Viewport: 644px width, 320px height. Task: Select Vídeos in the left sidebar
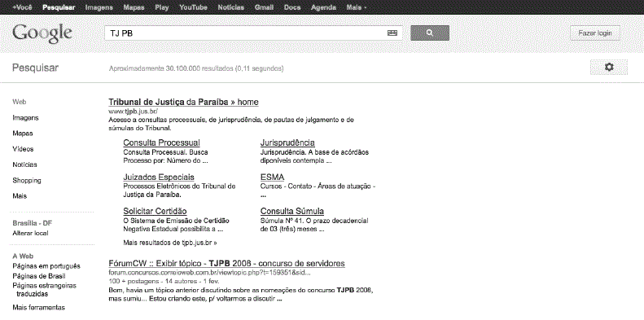(x=23, y=149)
